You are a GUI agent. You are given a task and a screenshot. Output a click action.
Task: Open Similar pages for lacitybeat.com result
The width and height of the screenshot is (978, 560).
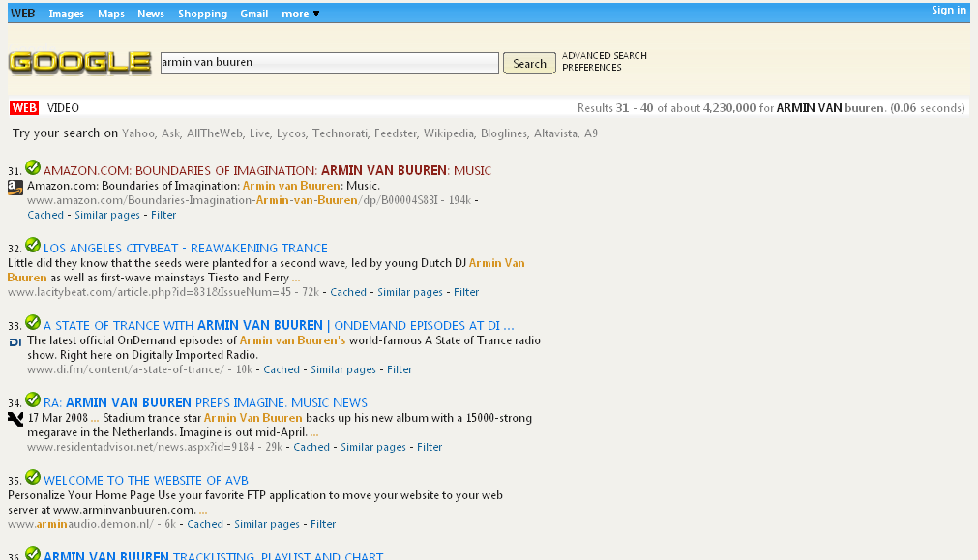tap(410, 292)
